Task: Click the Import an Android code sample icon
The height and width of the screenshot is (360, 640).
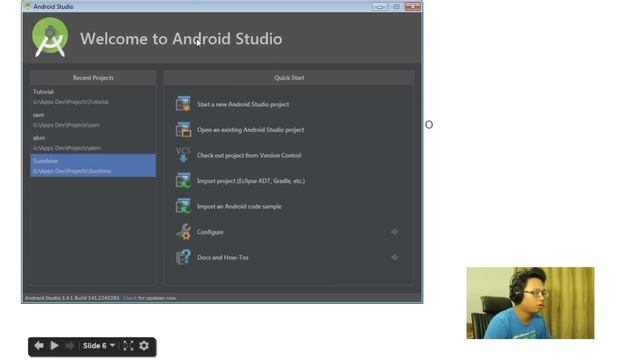Action: coord(183,206)
